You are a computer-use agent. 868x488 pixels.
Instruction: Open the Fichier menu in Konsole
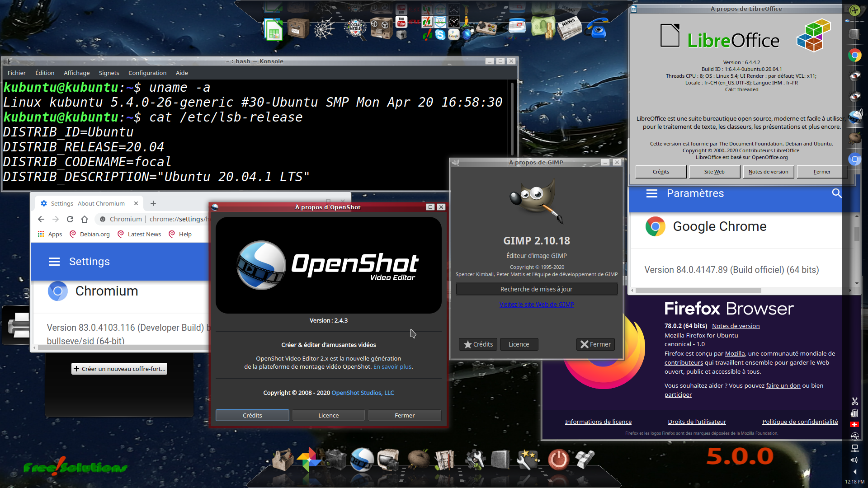(17, 73)
